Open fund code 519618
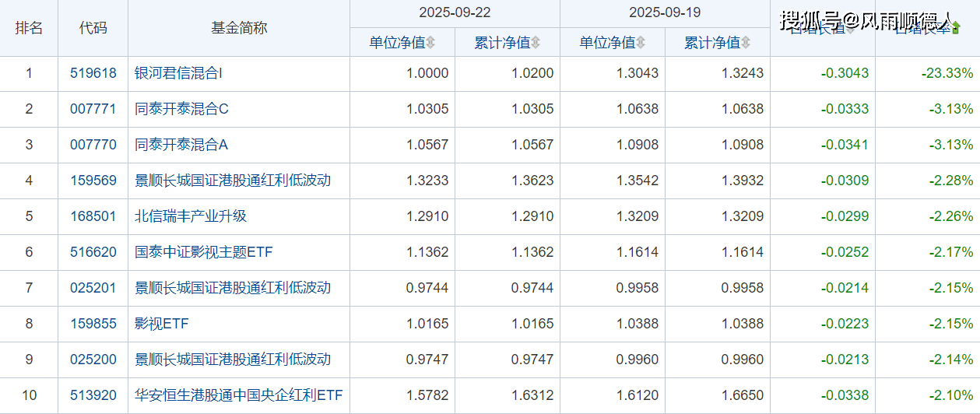 tap(93, 73)
